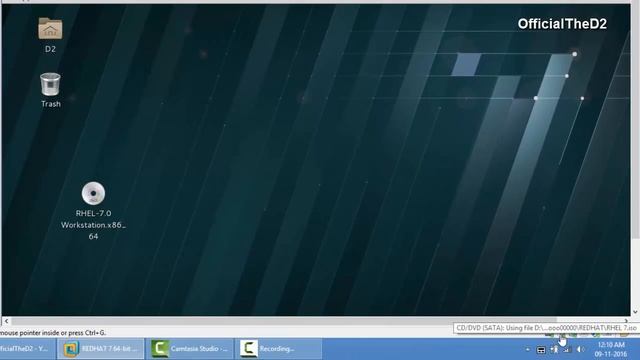Open the volume speaker tray icon
Image resolution: width=640 pixels, height=360 pixels.
click(580, 350)
